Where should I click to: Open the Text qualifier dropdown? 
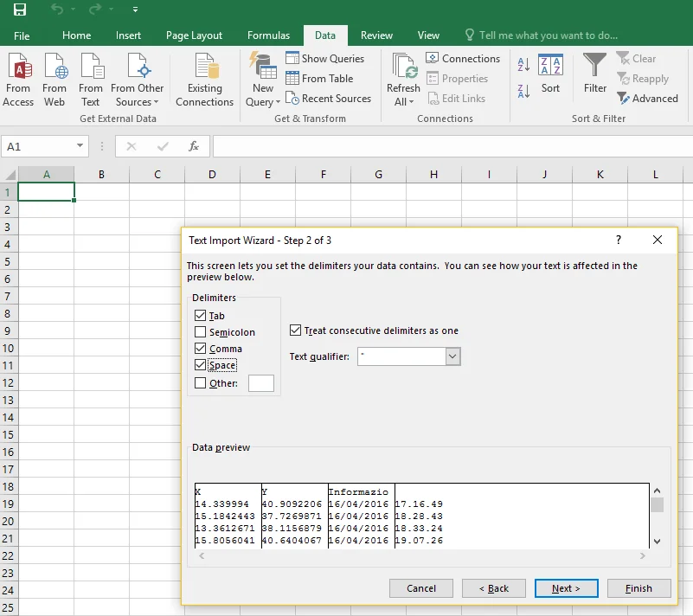[x=452, y=356]
